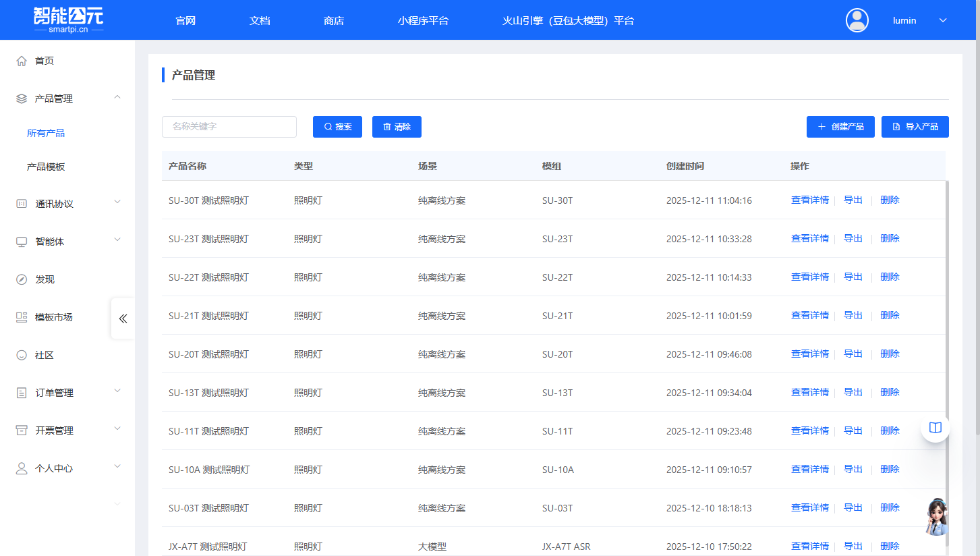Viewport: 980px width, 556px height.
Task: Select 产品模板 in the sidebar
Action: (x=46, y=167)
